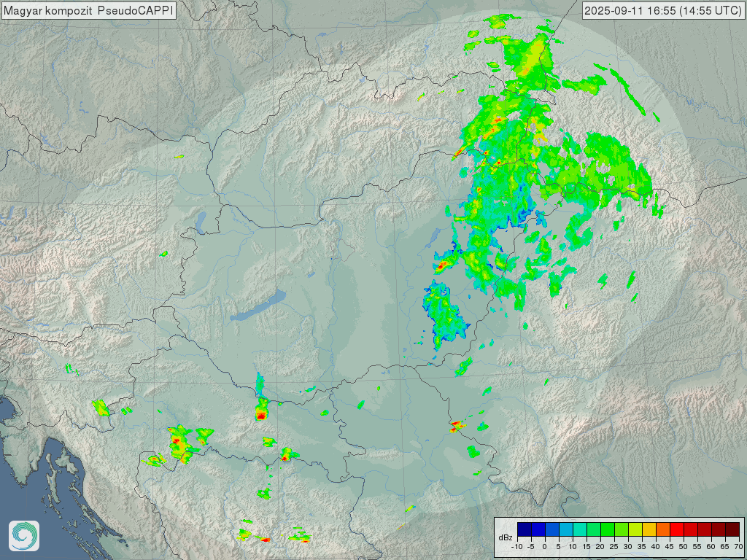Click the '60' legend scale value
The width and height of the screenshot is (747, 560).
pos(711,547)
